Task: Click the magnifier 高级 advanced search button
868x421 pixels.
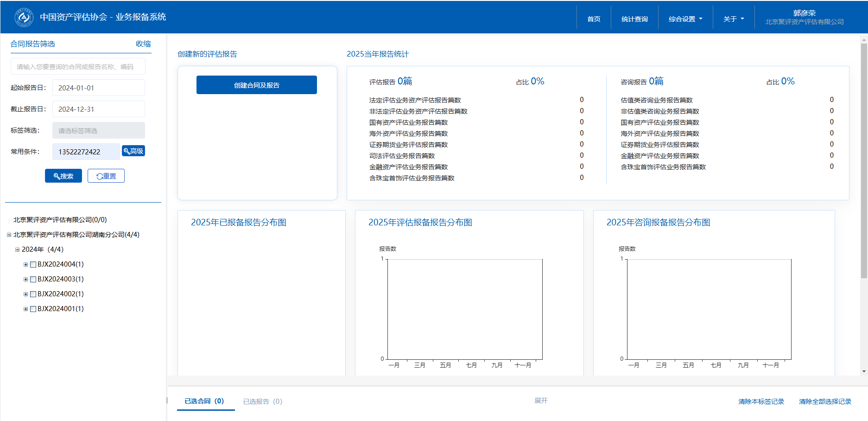Action: [x=133, y=151]
